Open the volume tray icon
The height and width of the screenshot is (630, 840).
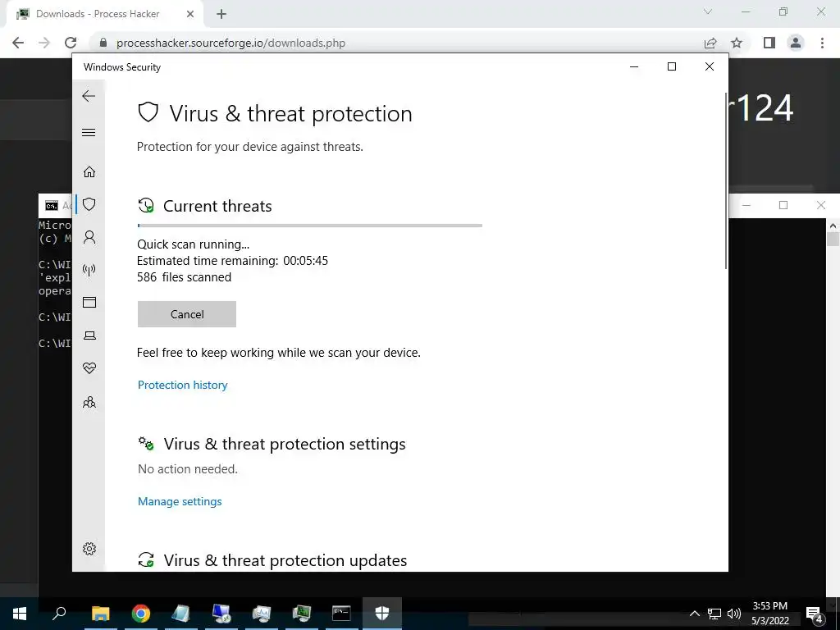[x=734, y=614]
